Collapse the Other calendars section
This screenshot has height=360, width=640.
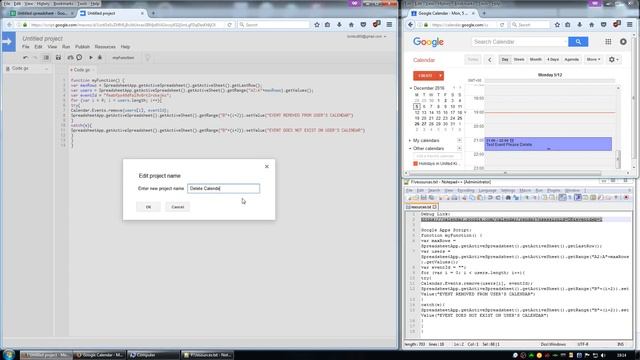tap(410, 149)
